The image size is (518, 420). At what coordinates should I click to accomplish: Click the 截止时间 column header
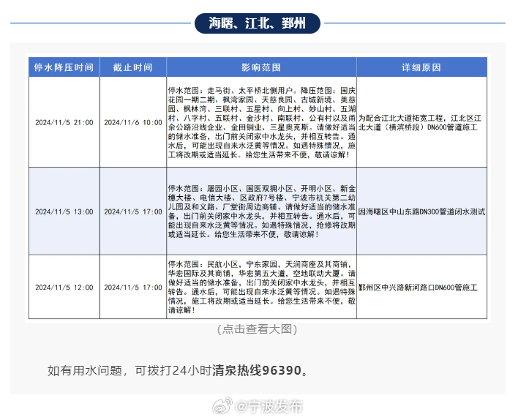click(x=133, y=67)
